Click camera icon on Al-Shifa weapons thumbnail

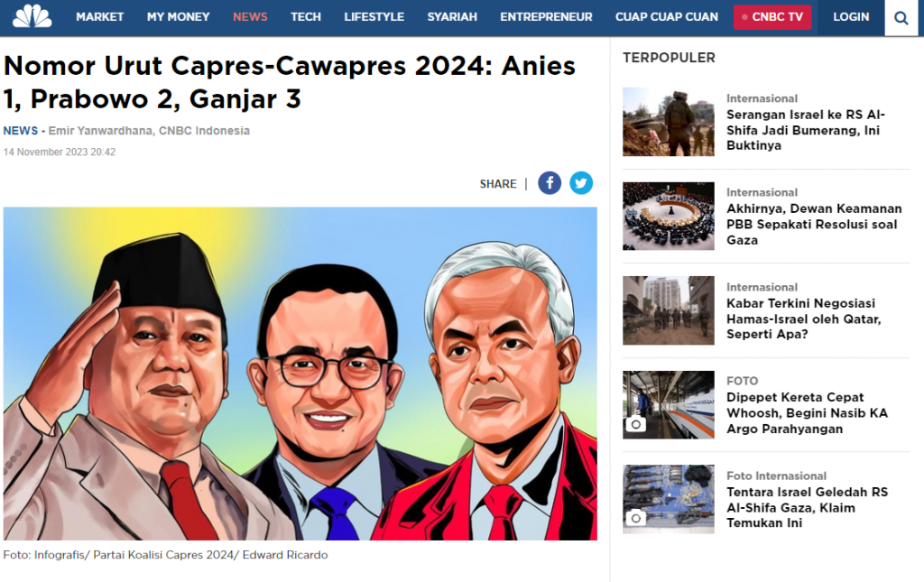click(x=635, y=518)
